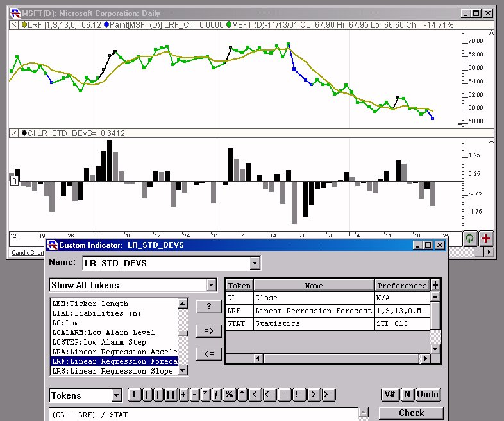This screenshot has height=421, width=504.
Task: Close the LRF indicator legend row
Action: click(13, 25)
